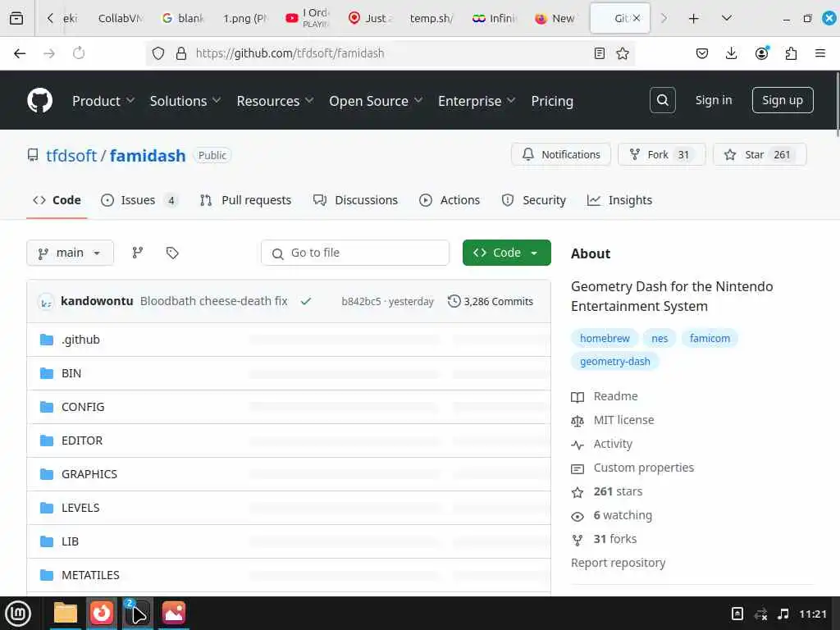Open the Firefox View icon
The height and width of the screenshot is (630, 840).
pyautogui.click(x=16, y=18)
